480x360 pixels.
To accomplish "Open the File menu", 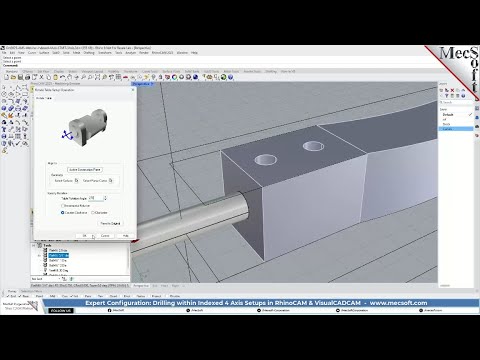I will pos(4,53).
